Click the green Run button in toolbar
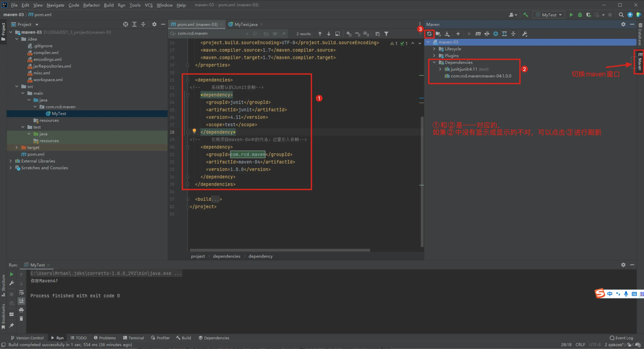Screen dimensions: 644x349 tap(571, 15)
